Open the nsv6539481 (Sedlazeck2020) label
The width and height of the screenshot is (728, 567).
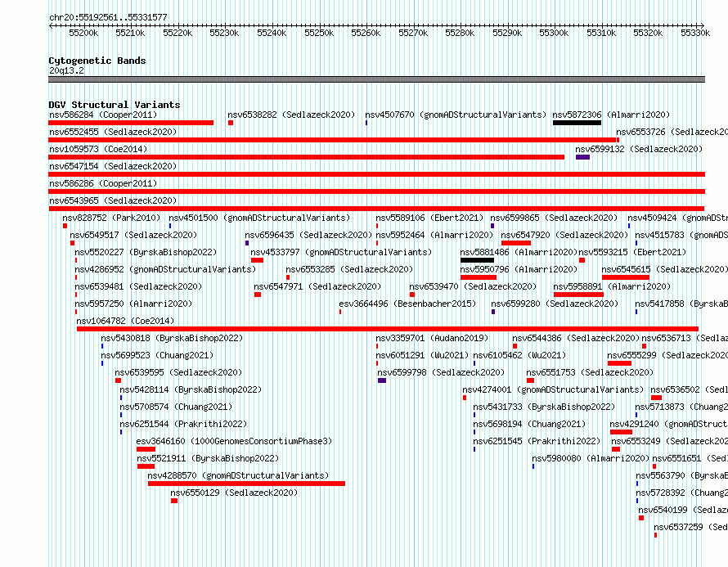[x=138, y=286]
